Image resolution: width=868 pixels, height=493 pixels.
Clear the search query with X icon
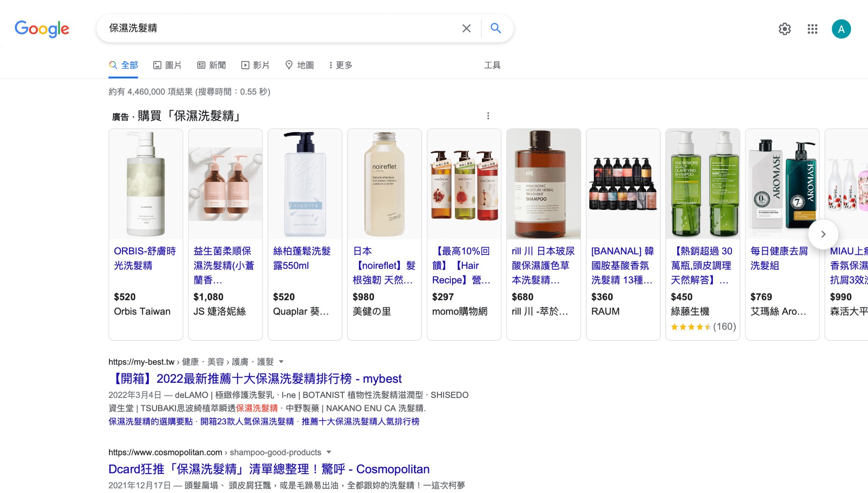[466, 28]
